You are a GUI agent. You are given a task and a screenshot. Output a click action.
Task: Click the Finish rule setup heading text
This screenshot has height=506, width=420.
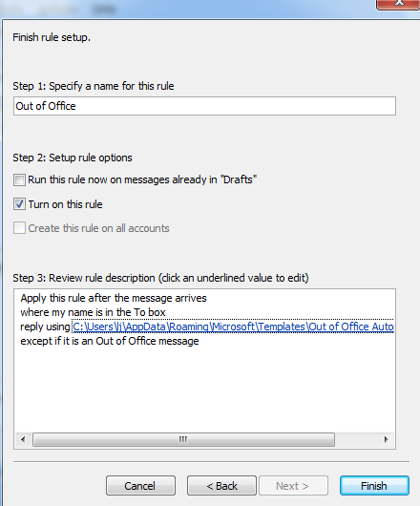tap(52, 37)
